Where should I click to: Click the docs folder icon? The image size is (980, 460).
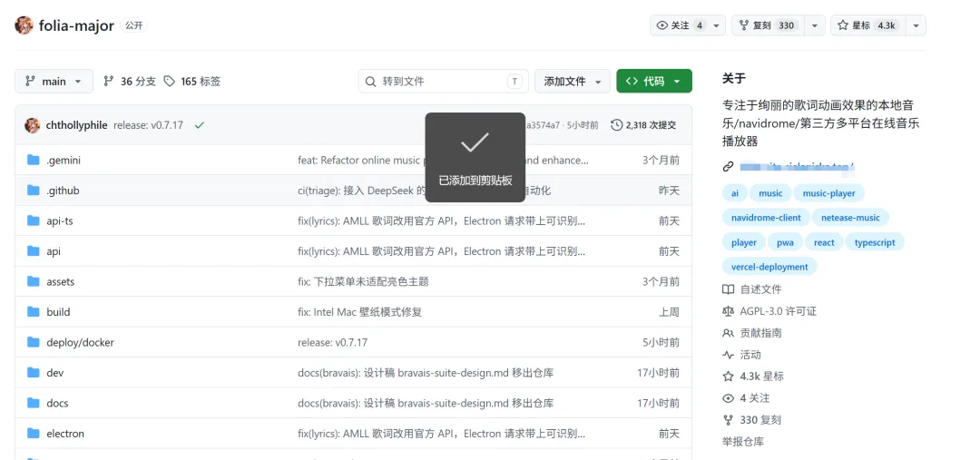(34, 403)
